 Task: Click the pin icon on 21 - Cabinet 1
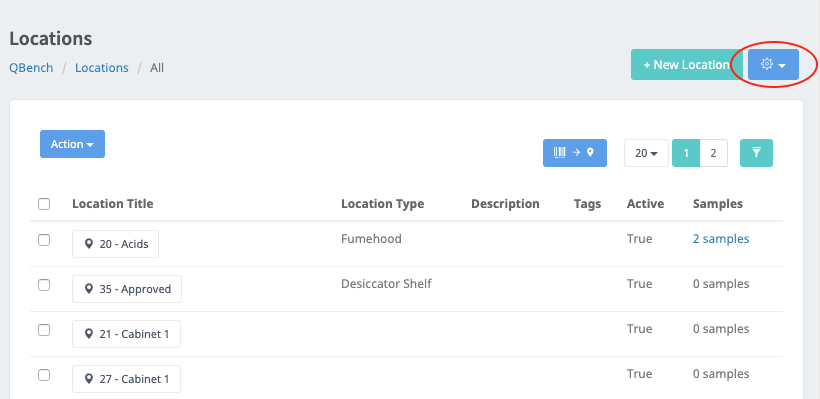89,334
